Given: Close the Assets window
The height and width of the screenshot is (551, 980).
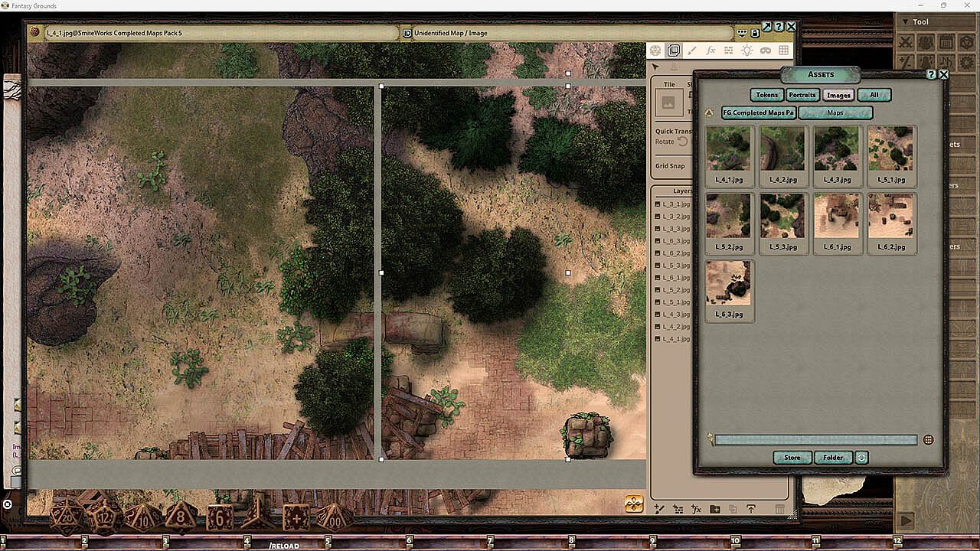Looking at the screenshot, I should pos(944,74).
